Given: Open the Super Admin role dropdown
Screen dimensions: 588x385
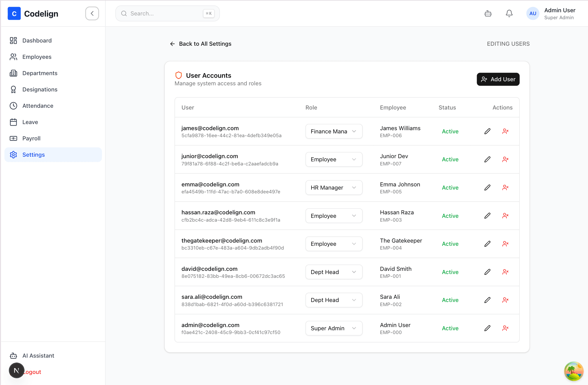Looking at the screenshot, I should [x=334, y=328].
